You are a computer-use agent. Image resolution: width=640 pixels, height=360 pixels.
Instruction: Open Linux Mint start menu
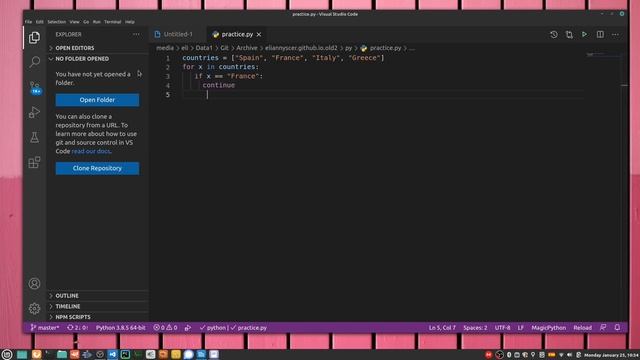tap(7, 354)
